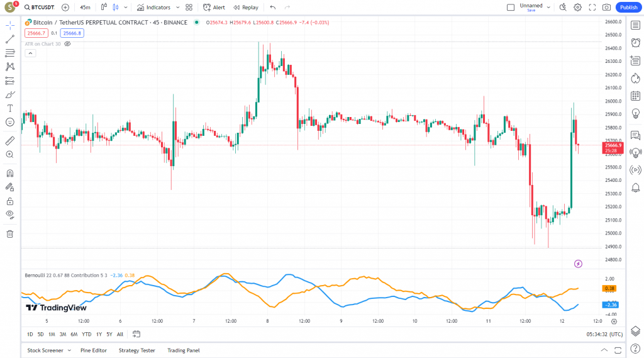The image size is (644, 358).
Task: Open chart settings gear
Action: [x=577, y=8]
